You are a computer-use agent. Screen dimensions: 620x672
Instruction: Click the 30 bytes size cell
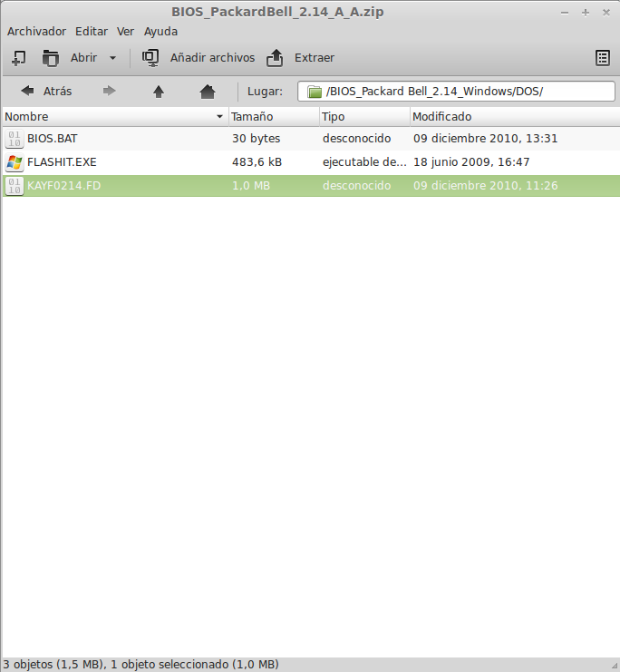tap(257, 139)
